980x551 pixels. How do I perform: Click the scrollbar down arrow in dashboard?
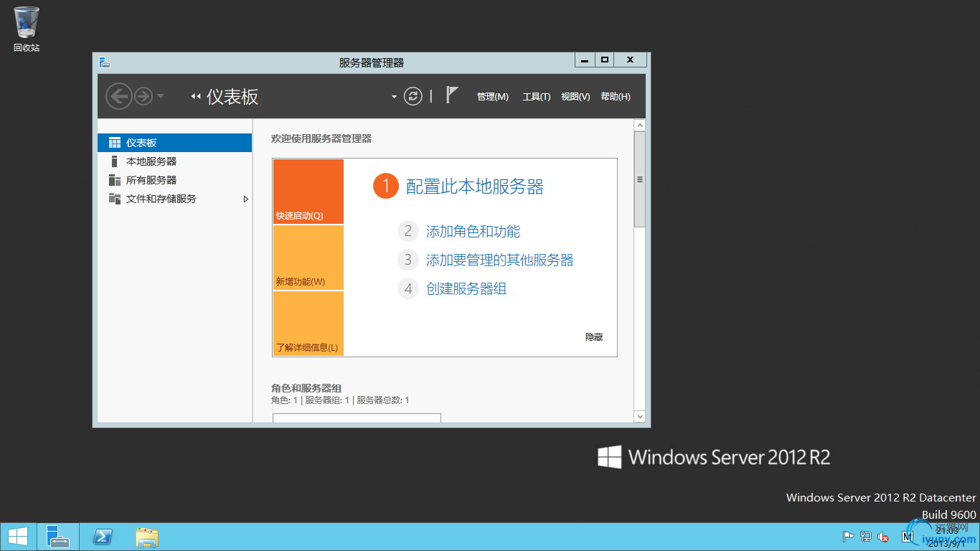[640, 416]
